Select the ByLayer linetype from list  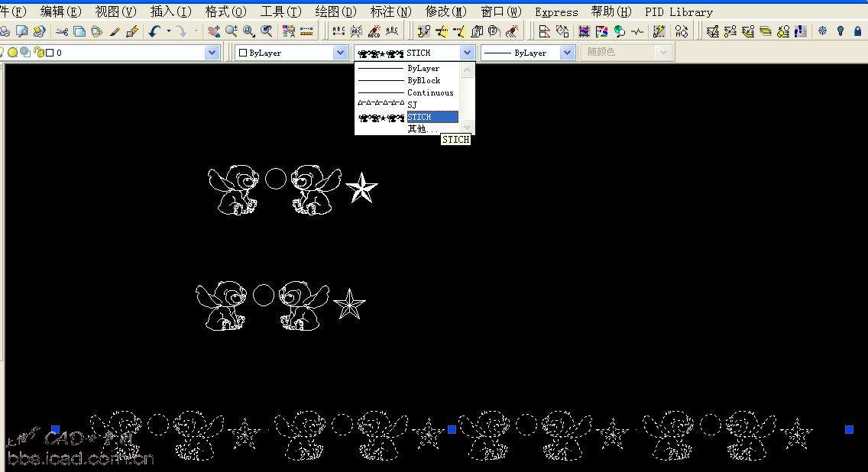click(408, 68)
